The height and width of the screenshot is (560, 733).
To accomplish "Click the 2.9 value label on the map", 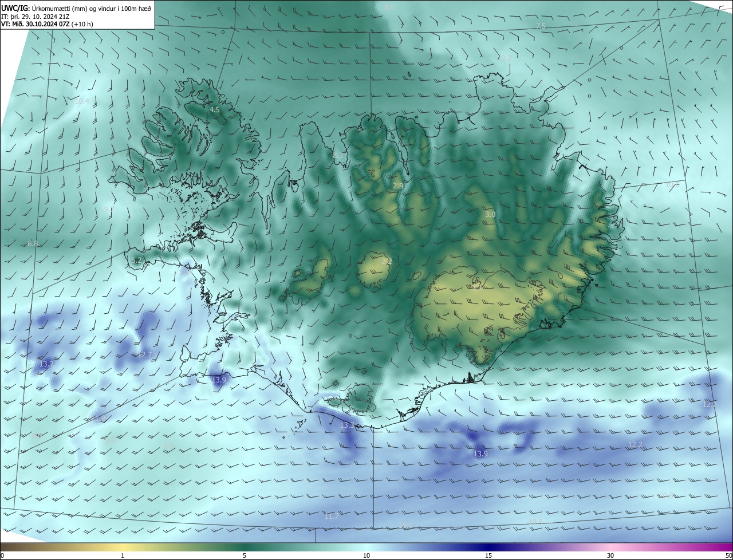I will pyautogui.click(x=398, y=186).
